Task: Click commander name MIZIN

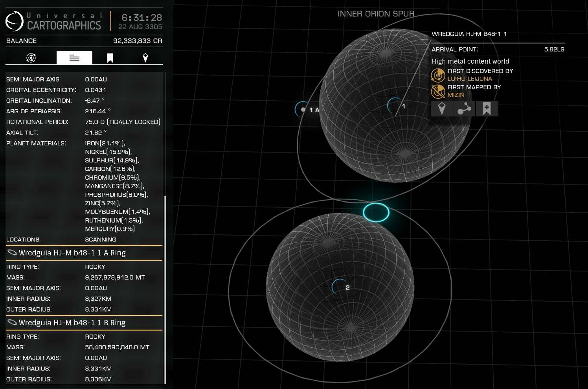Action: tap(456, 95)
